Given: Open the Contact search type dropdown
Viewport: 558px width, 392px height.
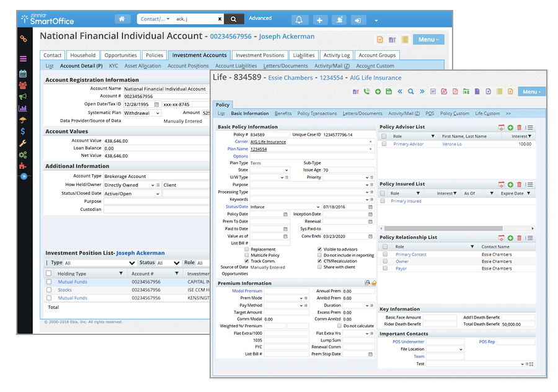Looking at the screenshot, I should click(155, 19).
